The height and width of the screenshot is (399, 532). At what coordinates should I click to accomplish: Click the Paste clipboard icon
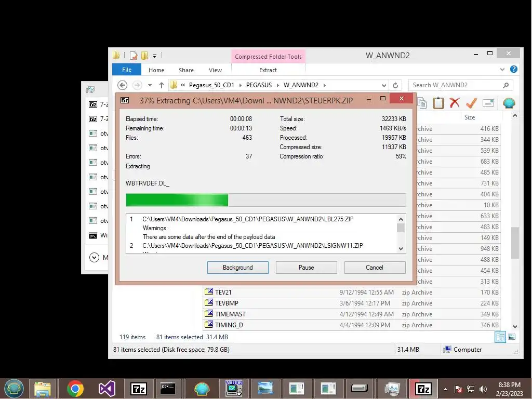(x=438, y=103)
